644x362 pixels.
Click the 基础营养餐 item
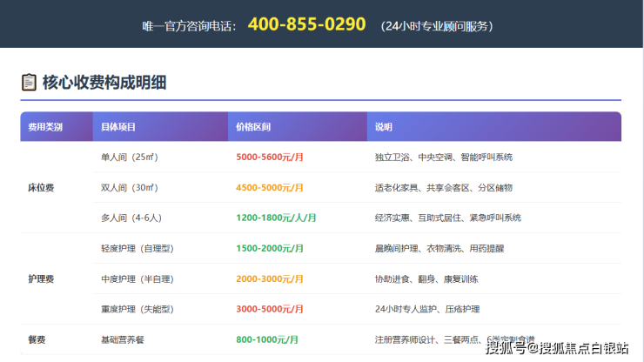(x=123, y=339)
